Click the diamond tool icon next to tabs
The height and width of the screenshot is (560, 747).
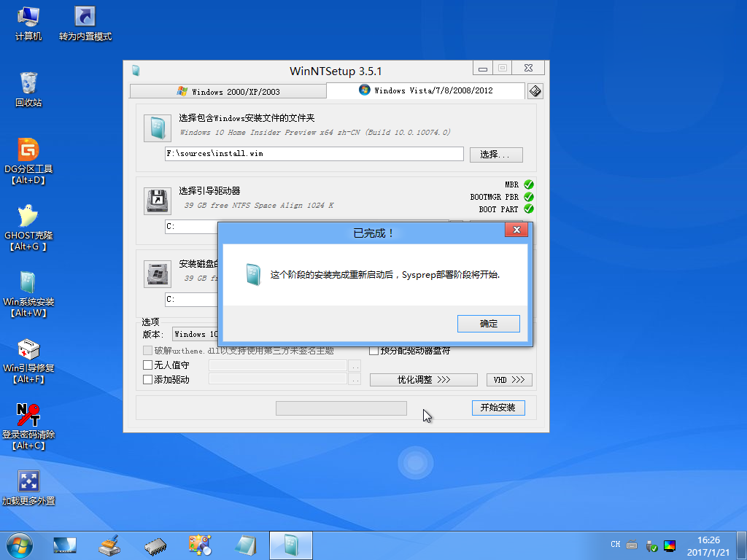pyautogui.click(x=535, y=91)
